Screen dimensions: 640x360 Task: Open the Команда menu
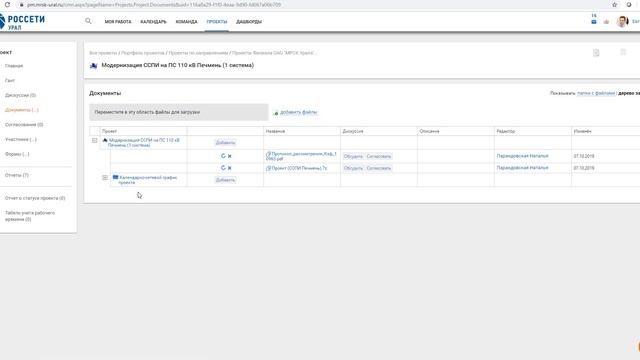pyautogui.click(x=187, y=22)
